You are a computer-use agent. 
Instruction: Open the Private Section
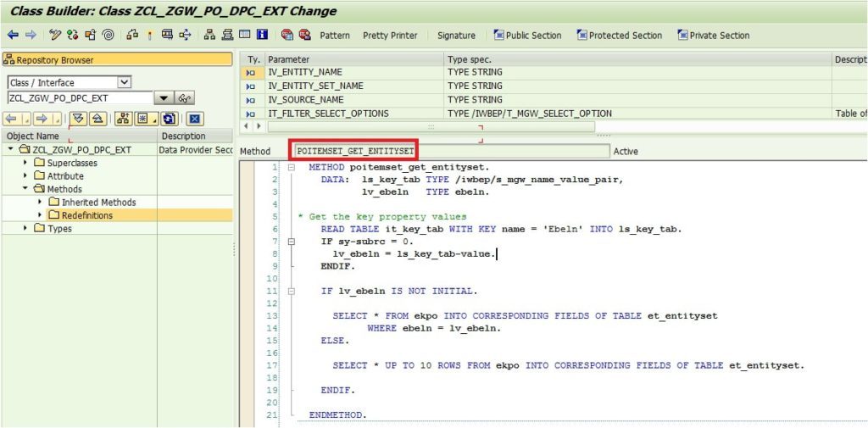pyautogui.click(x=714, y=36)
